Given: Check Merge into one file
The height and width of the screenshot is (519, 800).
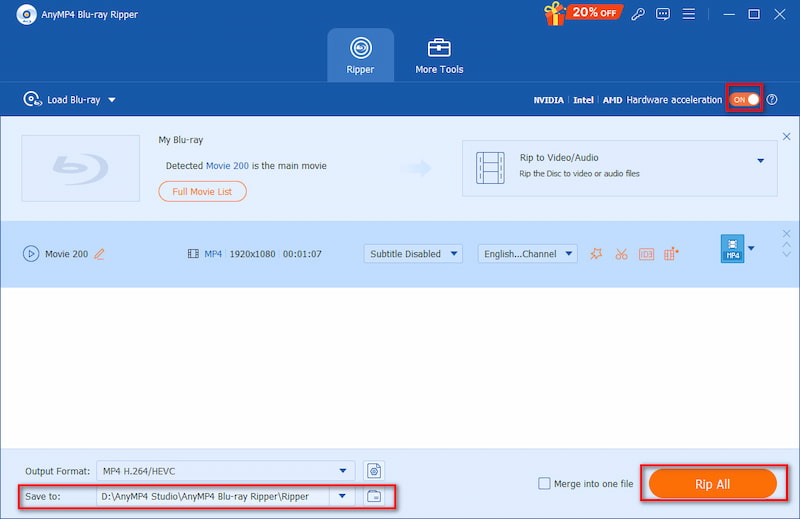Looking at the screenshot, I should (x=545, y=484).
